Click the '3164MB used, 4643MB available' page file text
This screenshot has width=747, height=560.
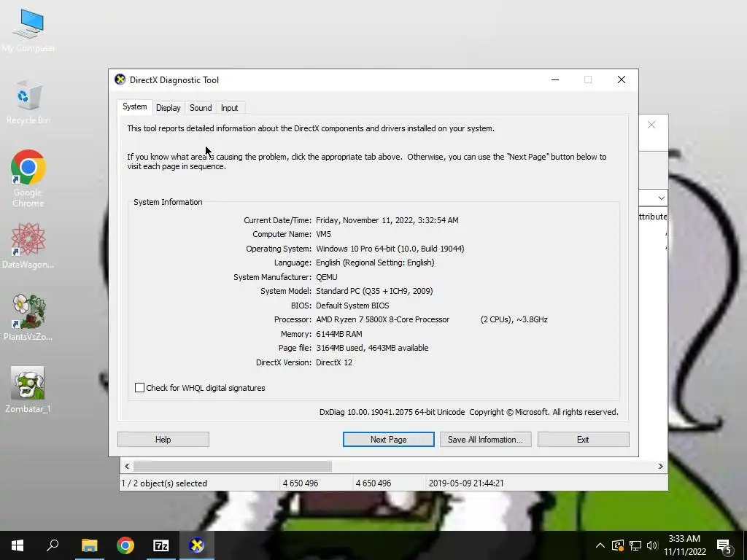372,348
